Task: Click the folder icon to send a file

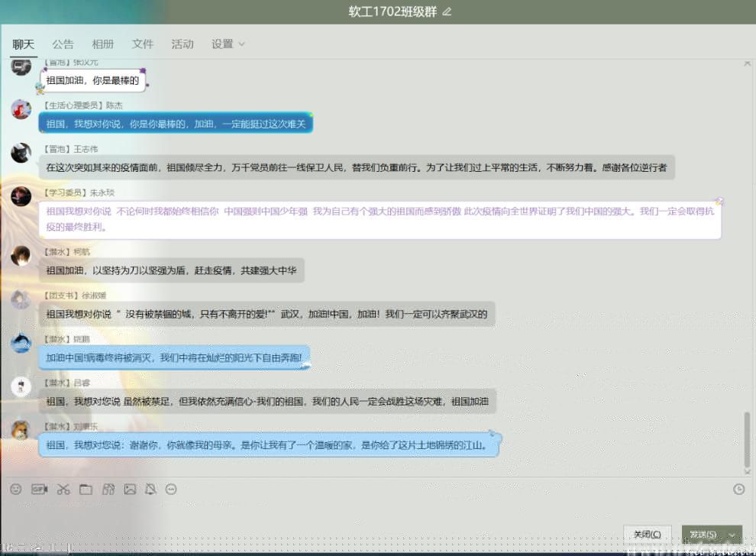Action: [86, 489]
